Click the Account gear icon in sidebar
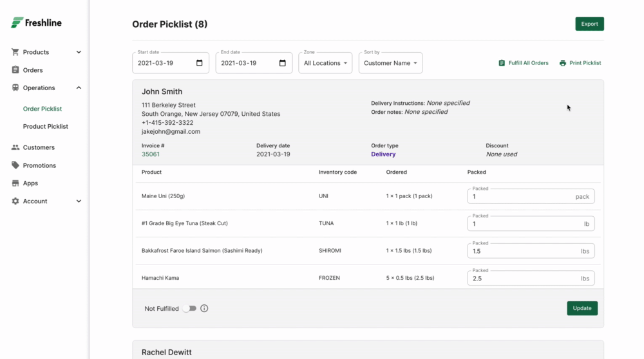Image resolution: width=644 pixels, height=359 pixels. tap(15, 201)
